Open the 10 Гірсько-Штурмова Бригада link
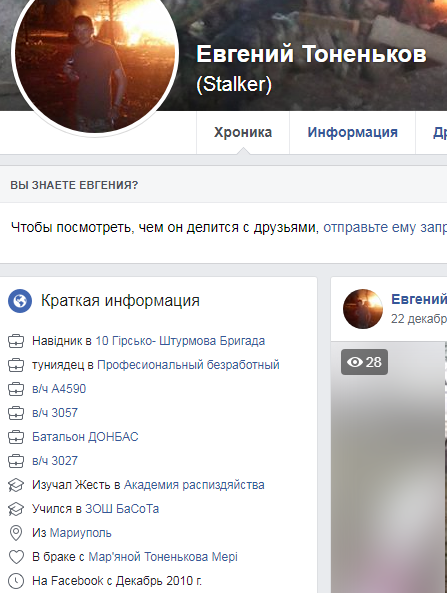Screen dimensions: 447x593 180,341
